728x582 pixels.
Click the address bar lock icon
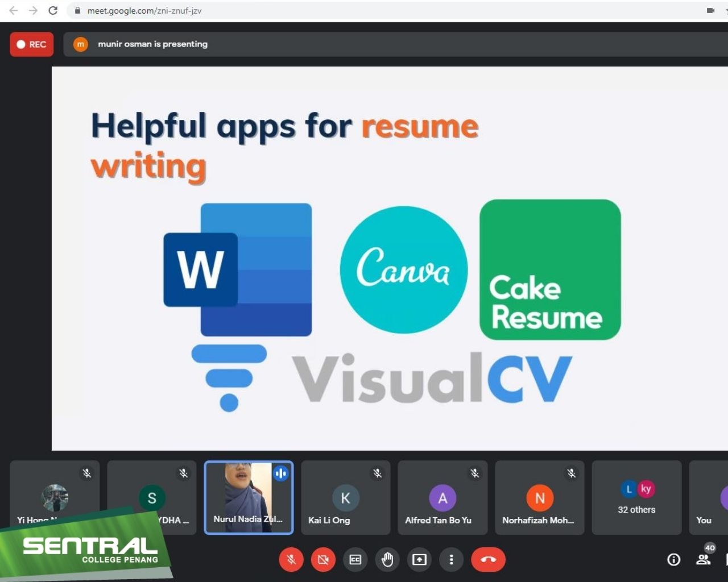[77, 11]
